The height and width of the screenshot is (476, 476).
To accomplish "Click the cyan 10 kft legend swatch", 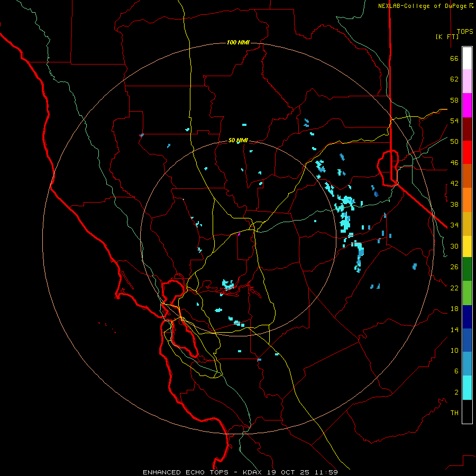I will tap(467, 388).
